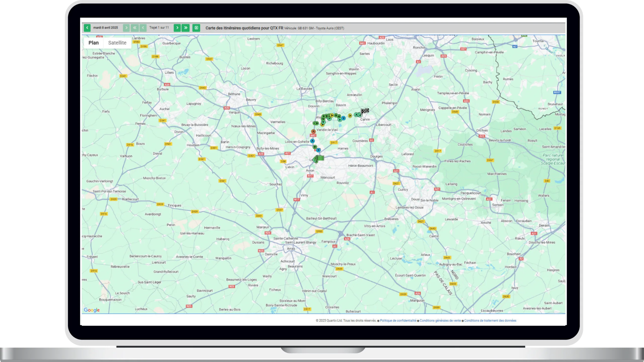This screenshot has width=644, height=362.
Task: Click the Carvin label on the map
Action: (x=365, y=119)
